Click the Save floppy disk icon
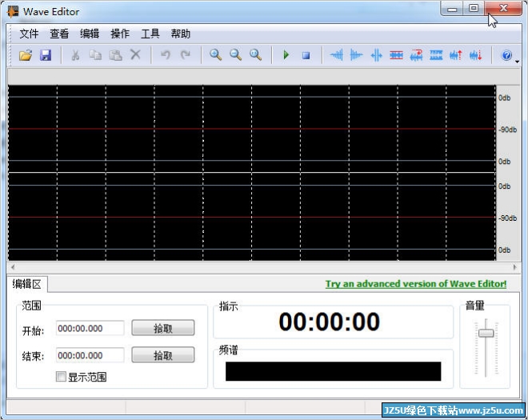This screenshot has width=528, height=420. coord(46,55)
